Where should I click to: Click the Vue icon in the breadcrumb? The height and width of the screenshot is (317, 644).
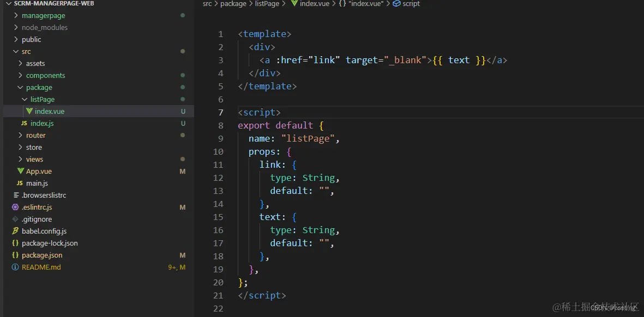click(x=294, y=4)
